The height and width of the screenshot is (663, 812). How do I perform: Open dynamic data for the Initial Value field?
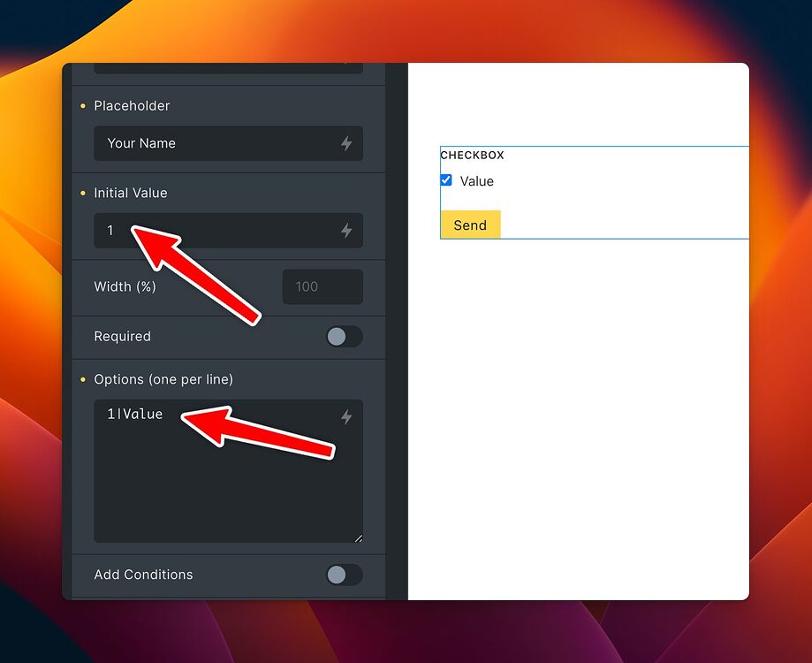pyautogui.click(x=347, y=230)
